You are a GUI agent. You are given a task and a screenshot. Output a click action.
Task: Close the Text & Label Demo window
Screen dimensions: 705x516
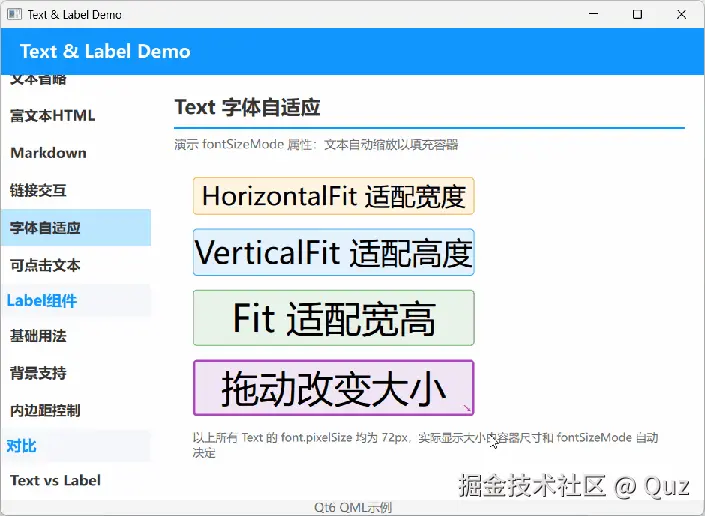pos(681,14)
